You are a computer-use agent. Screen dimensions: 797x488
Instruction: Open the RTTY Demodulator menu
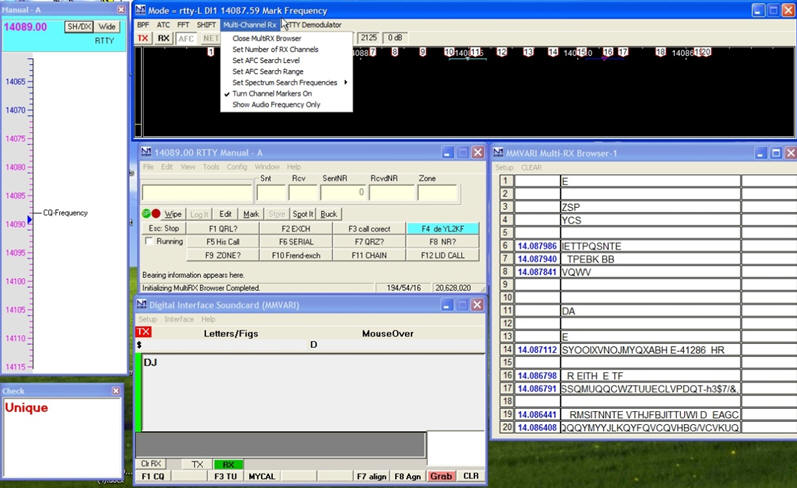point(313,24)
